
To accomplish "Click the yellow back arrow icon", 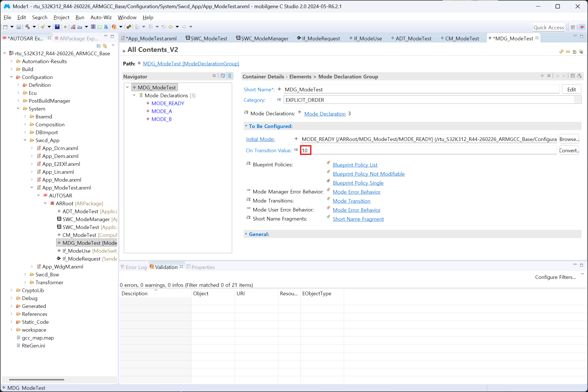I will [171, 27].
